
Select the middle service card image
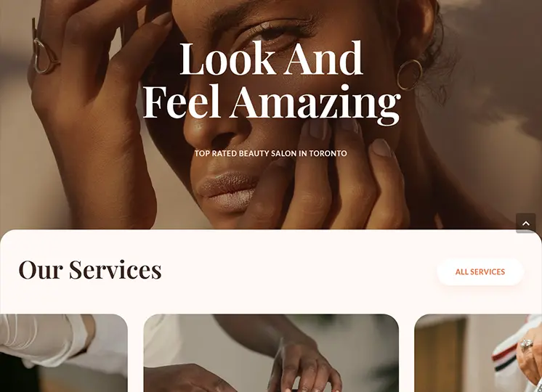coord(271,353)
